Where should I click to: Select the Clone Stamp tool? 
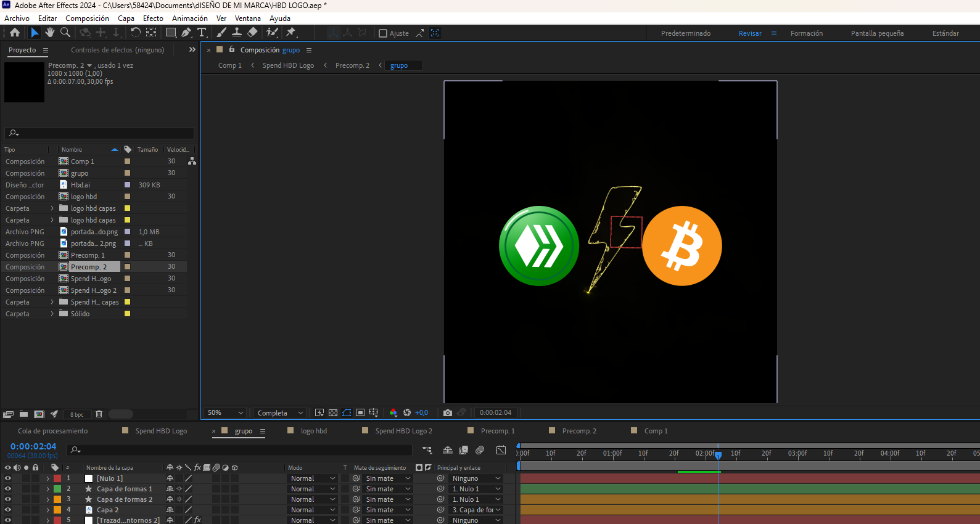[237, 33]
